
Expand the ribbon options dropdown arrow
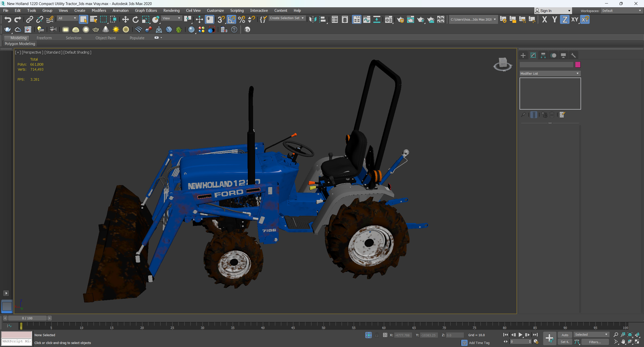coord(161,38)
